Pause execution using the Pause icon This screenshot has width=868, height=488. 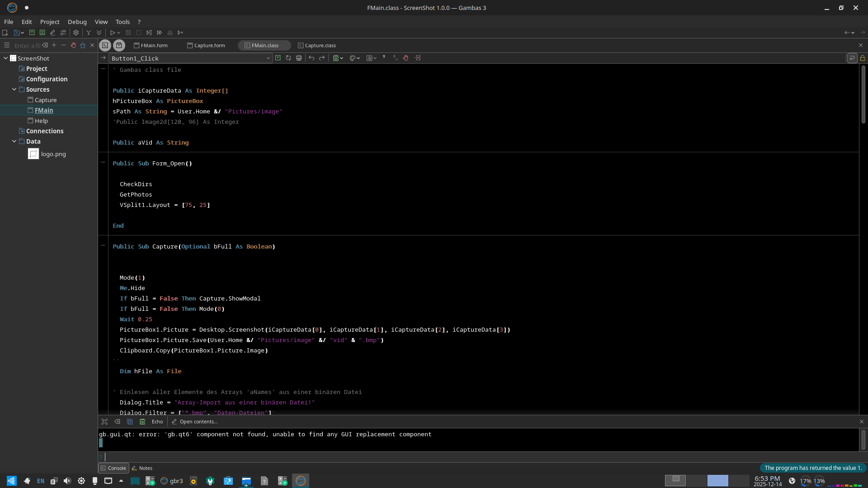[x=128, y=33]
